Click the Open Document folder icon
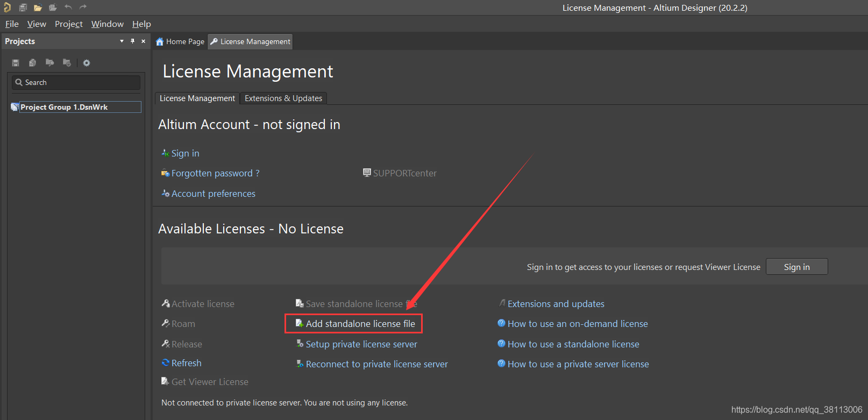The width and height of the screenshot is (868, 420). pyautogui.click(x=38, y=8)
